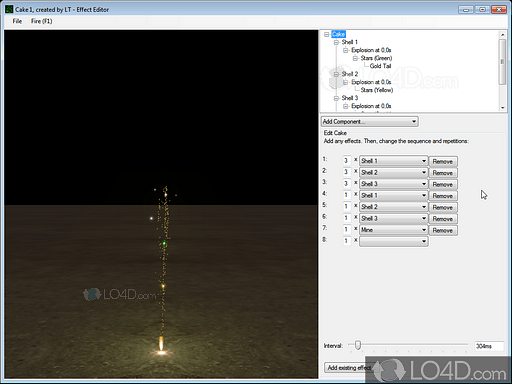Remove sequence row 4
The width and height of the screenshot is (512, 384).
point(443,196)
